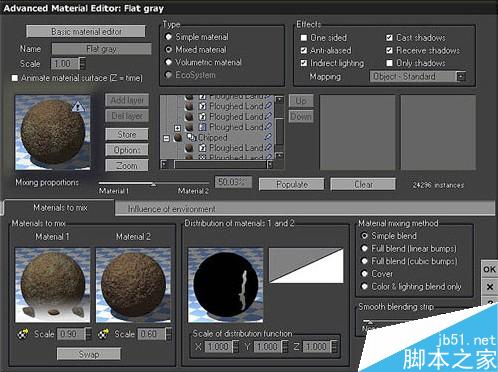
Task: Select the EcoSystem material type
Action: tap(169, 75)
